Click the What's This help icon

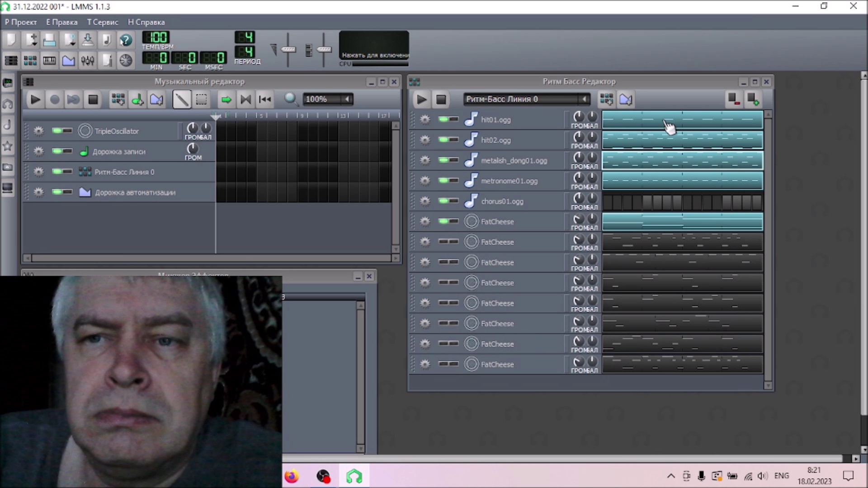coord(126,40)
